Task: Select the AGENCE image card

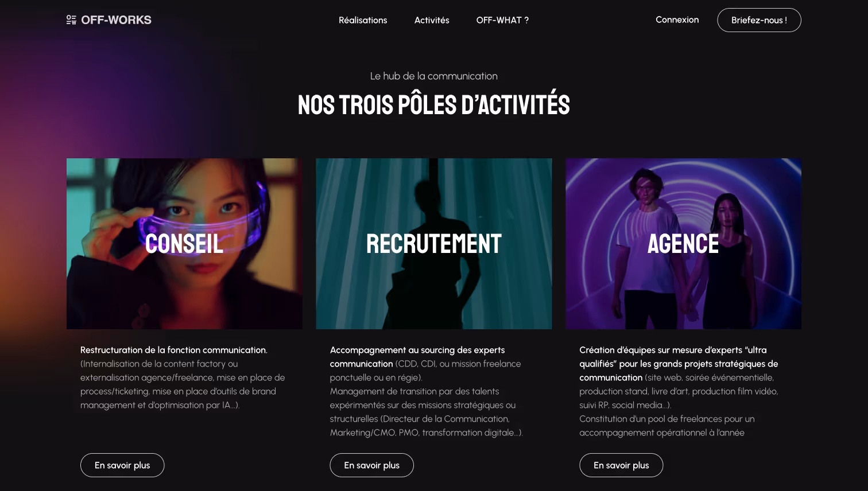Action: (683, 244)
